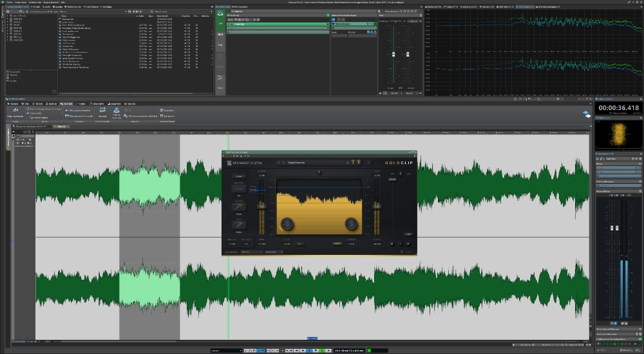Switch to the Marqueurs tab beside Inspecteur
644x354 pixels.
coord(240,7)
